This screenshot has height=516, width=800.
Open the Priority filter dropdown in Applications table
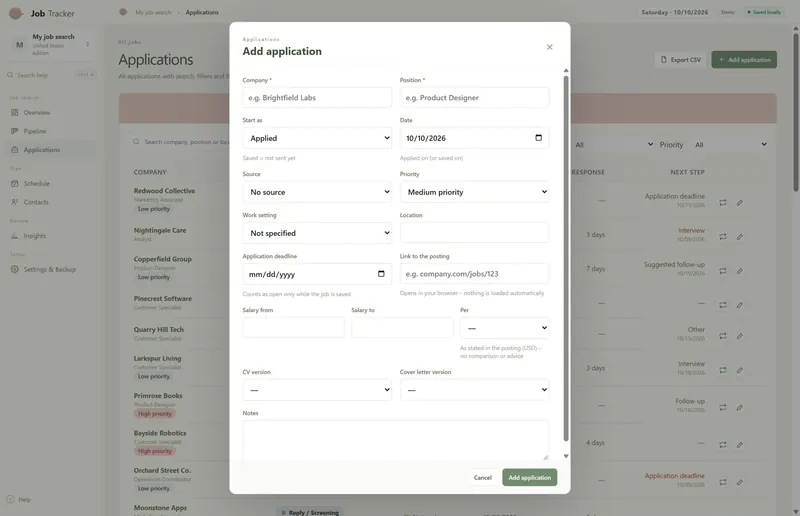730,144
